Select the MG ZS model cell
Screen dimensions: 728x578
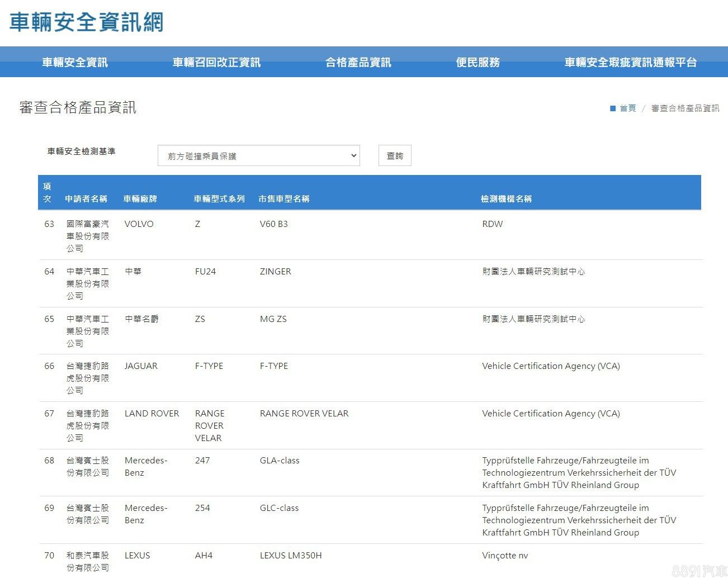pyautogui.click(x=273, y=319)
